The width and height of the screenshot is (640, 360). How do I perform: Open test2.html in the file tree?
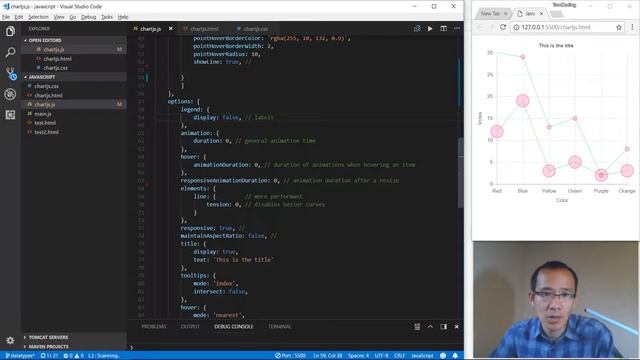coord(46,132)
